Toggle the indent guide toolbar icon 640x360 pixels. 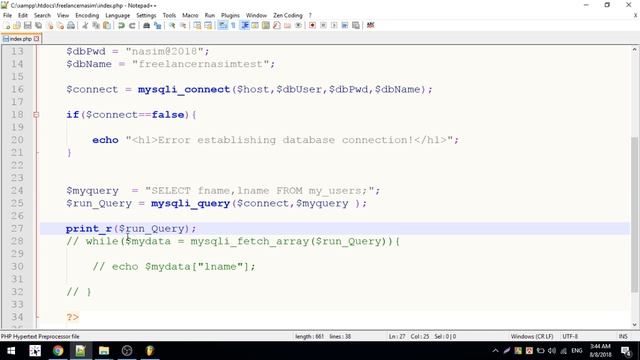click(x=244, y=25)
